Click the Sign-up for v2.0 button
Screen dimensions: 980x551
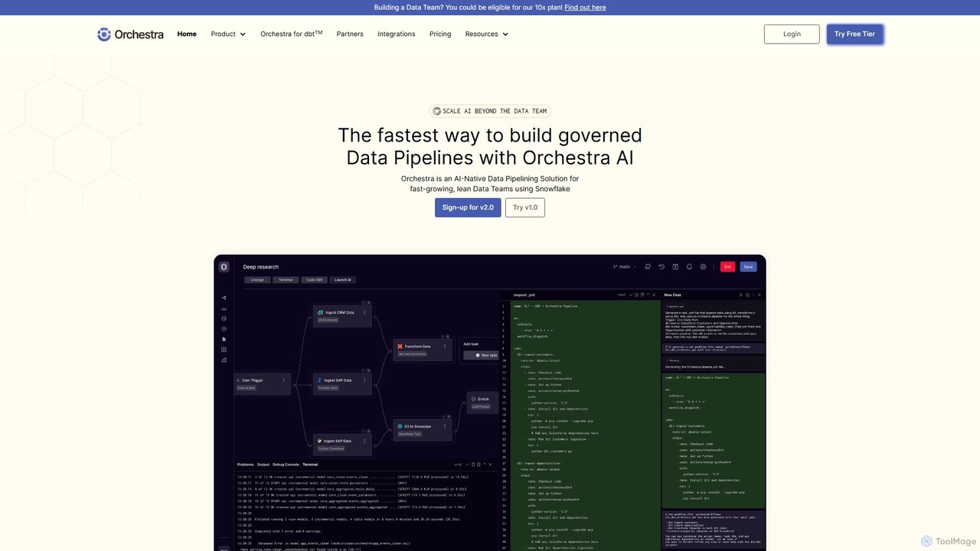(468, 207)
